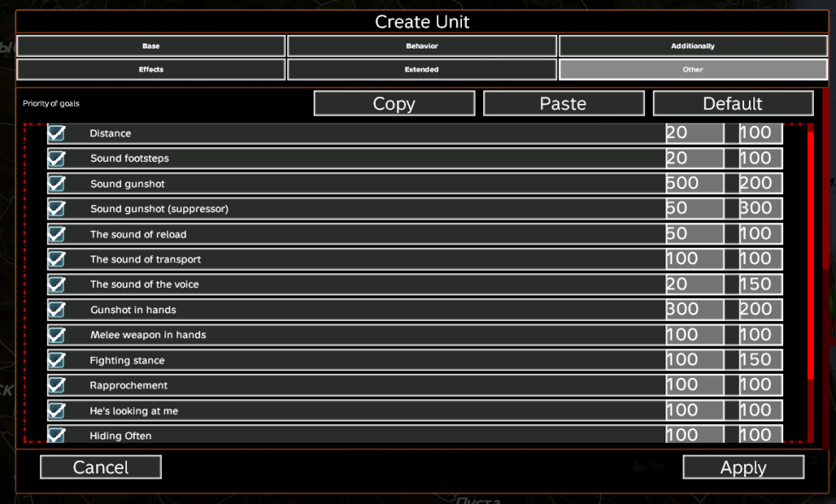
Task: Click The sound of the voice 150 field
Action: point(753,284)
